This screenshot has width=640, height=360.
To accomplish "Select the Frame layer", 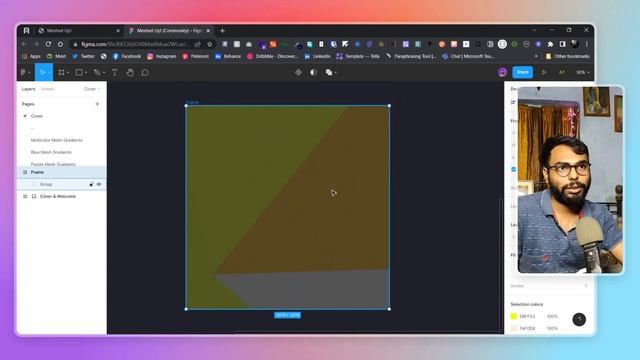I will 62,172.
